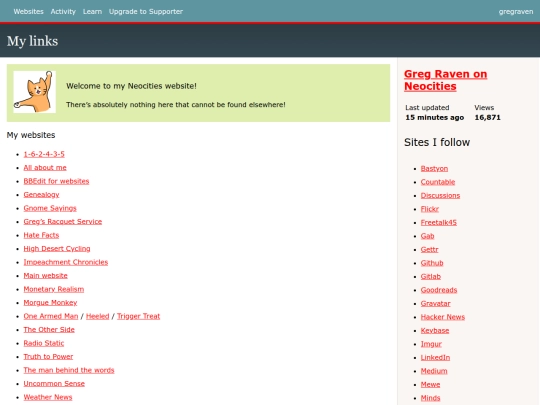Open the LinkedIn link
Viewport: 540px width, 405px height.
(435, 357)
